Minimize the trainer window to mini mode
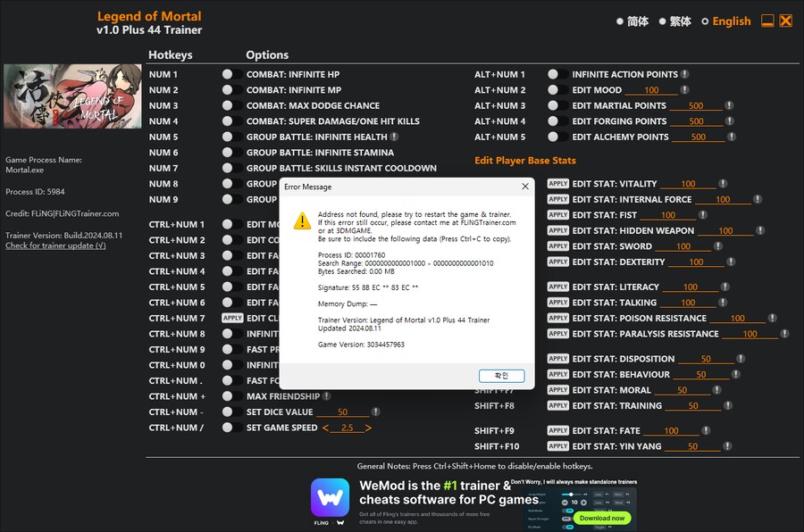This screenshot has width=804, height=532. pos(767,21)
